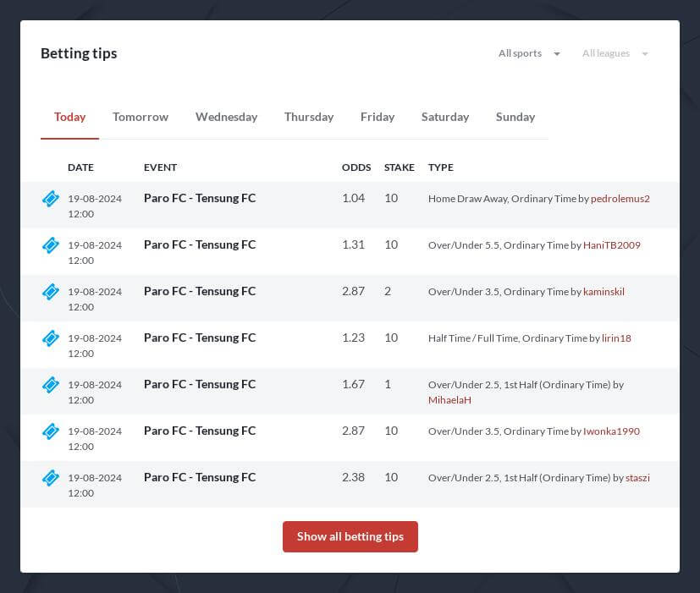Click the ticket icon beside the HaniTB2009 tip
The width and height of the screenshot is (700, 593).
(x=51, y=245)
